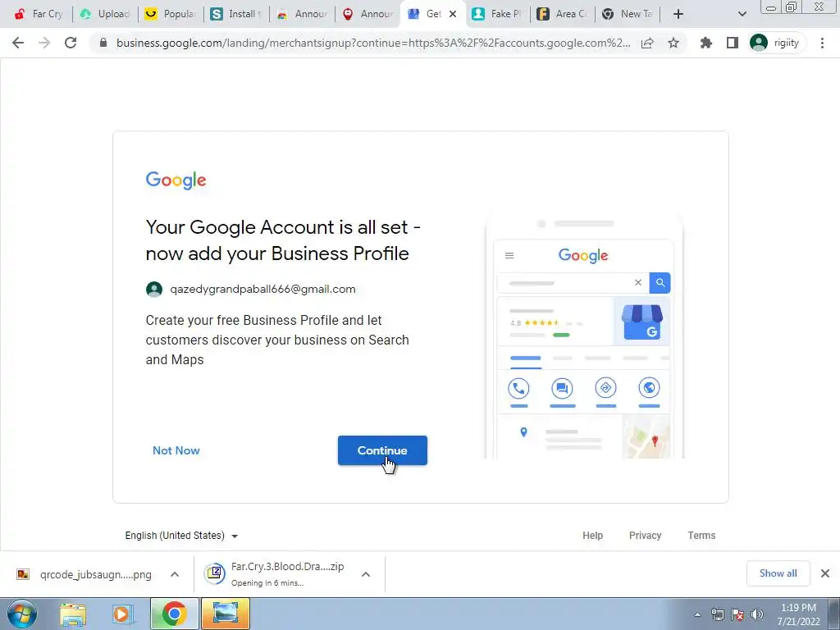
Task: Switch to the New Tab tab
Action: point(628,14)
